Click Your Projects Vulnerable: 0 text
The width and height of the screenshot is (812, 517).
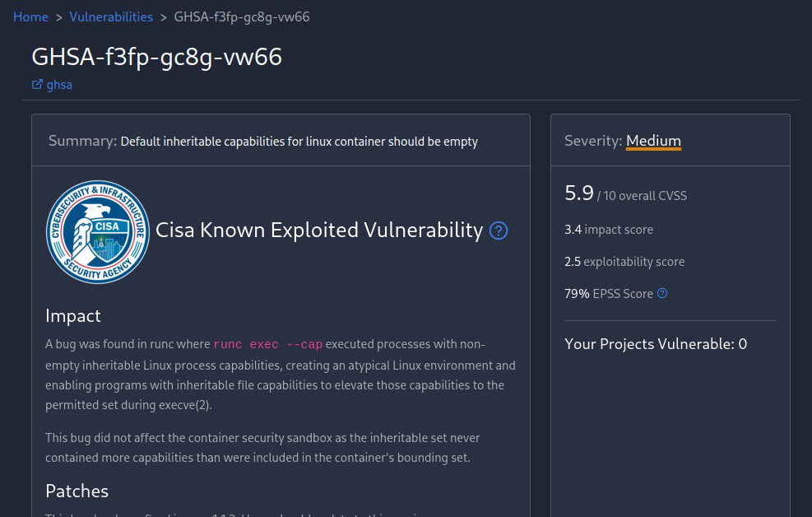tap(656, 344)
